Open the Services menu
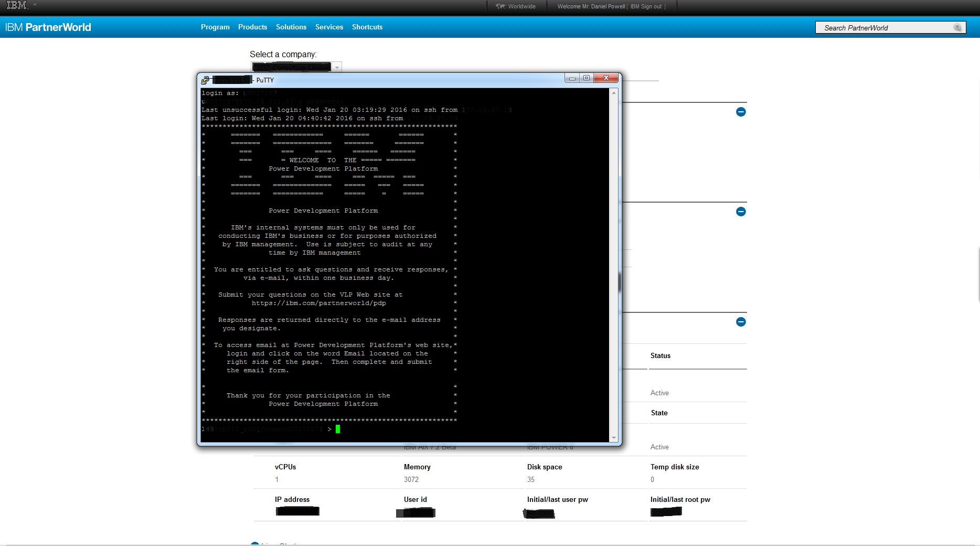 pos(329,27)
